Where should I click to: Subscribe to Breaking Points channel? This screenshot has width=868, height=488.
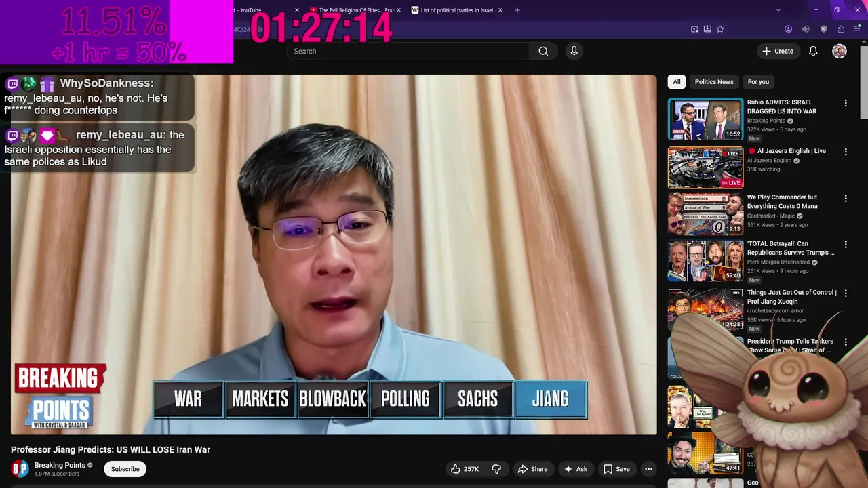click(x=125, y=469)
